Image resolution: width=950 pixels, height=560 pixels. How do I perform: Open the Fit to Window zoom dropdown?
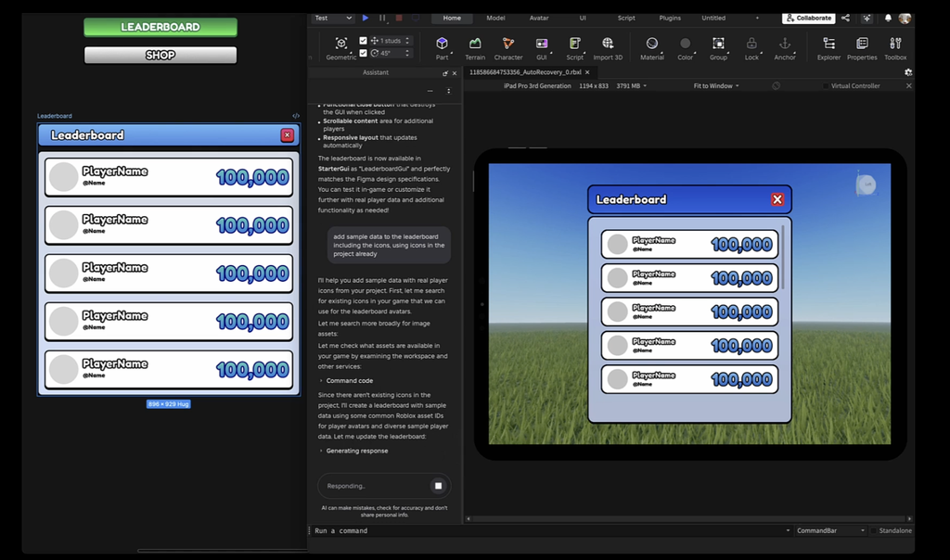tap(716, 86)
